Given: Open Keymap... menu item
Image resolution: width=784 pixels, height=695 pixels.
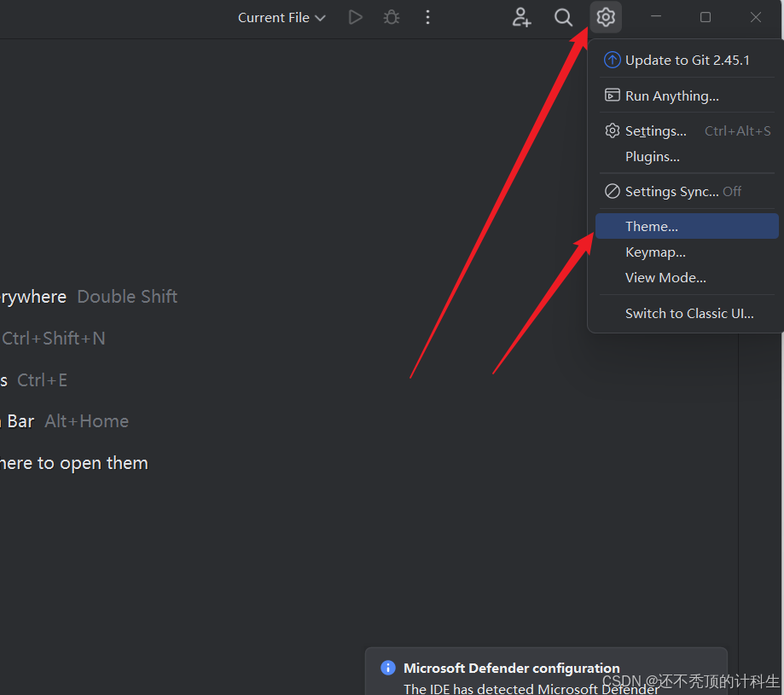Looking at the screenshot, I should (x=687, y=252).
